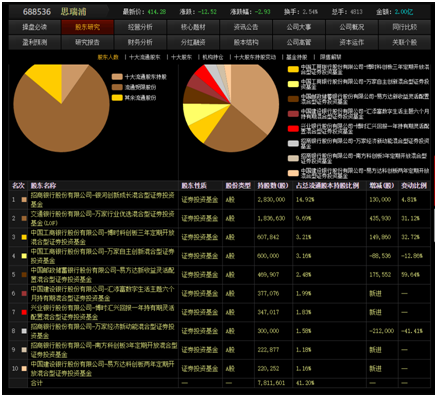Click legend swatch for 万家经济新动能 fund
The height and width of the screenshot is (397, 437).
(x=293, y=143)
